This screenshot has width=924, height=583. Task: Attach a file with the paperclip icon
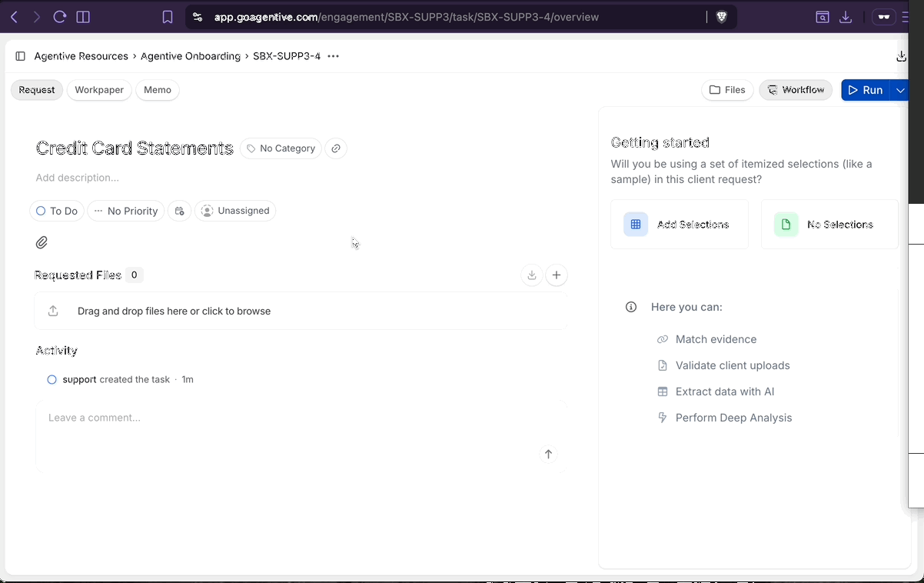pyautogui.click(x=42, y=242)
